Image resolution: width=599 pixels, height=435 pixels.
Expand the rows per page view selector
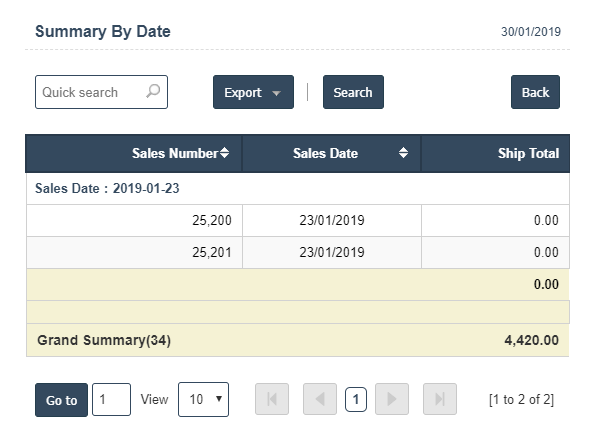pos(203,399)
